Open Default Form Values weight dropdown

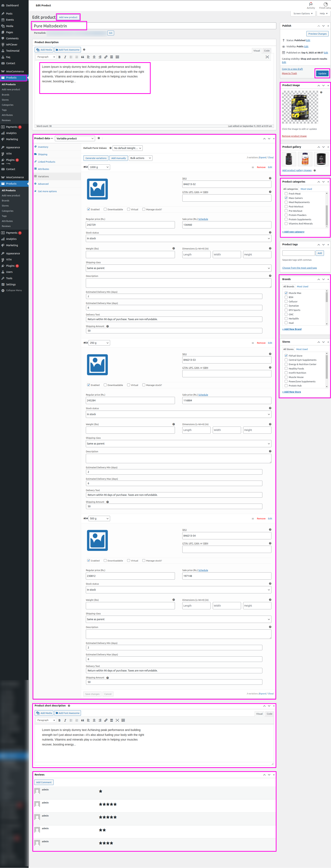[x=127, y=148]
